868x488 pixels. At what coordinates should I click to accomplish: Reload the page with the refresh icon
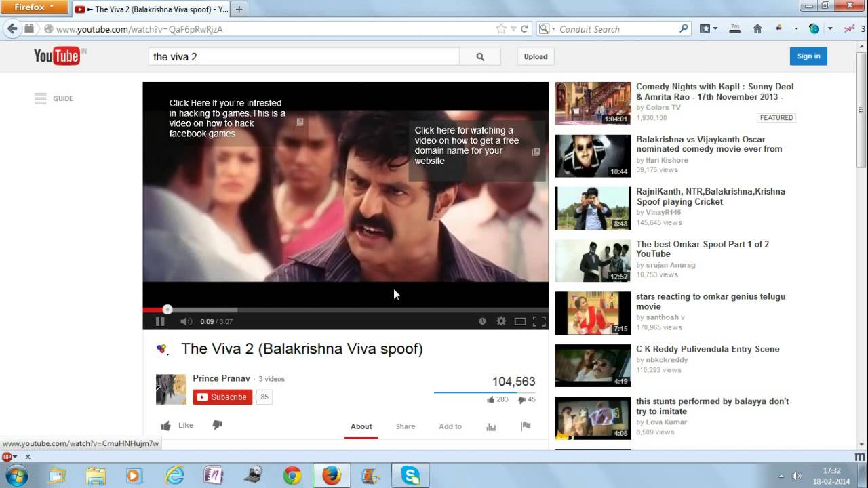524,29
